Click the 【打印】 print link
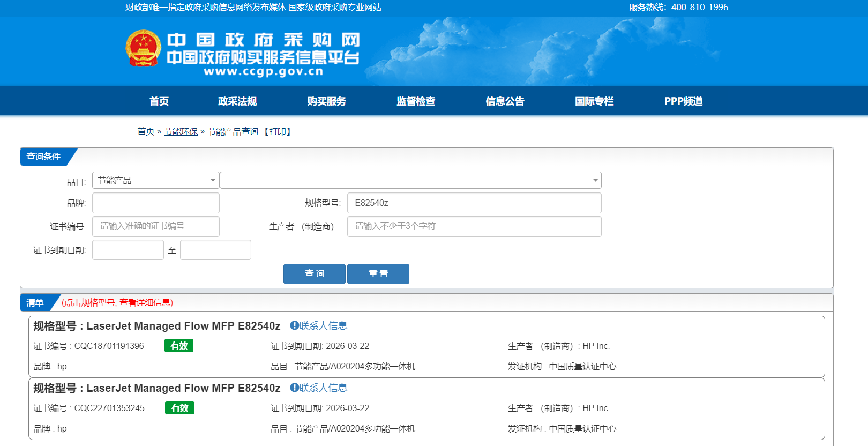Viewport: 868px width, 446px height. tap(278, 131)
